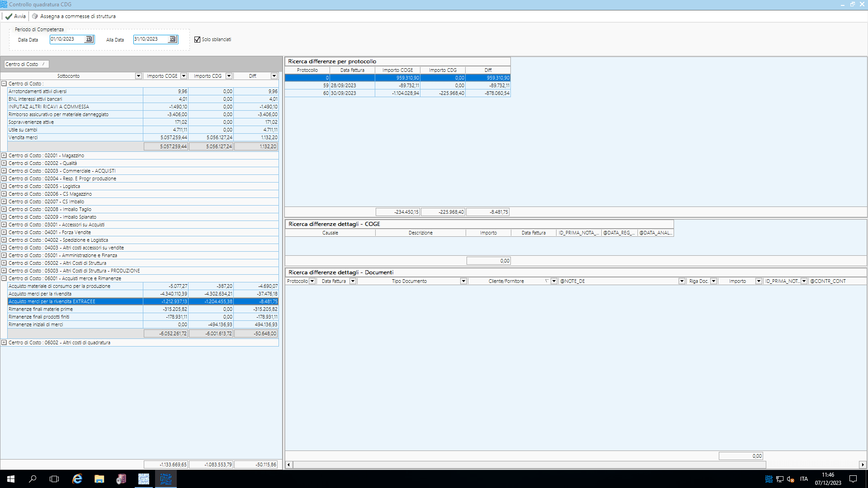Select the Rimanenze finali materie prime row
This screenshot has width=868, height=488.
pos(143,309)
